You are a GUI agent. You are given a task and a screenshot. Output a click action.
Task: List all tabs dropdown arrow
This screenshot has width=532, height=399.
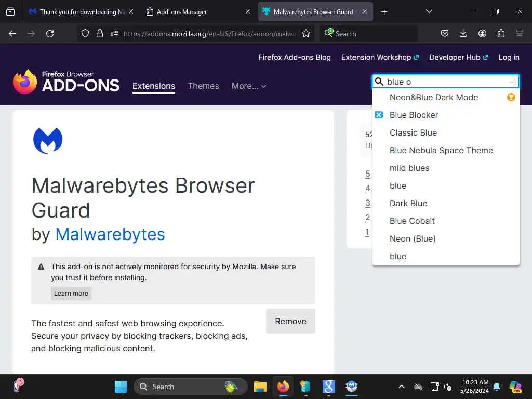point(429,12)
